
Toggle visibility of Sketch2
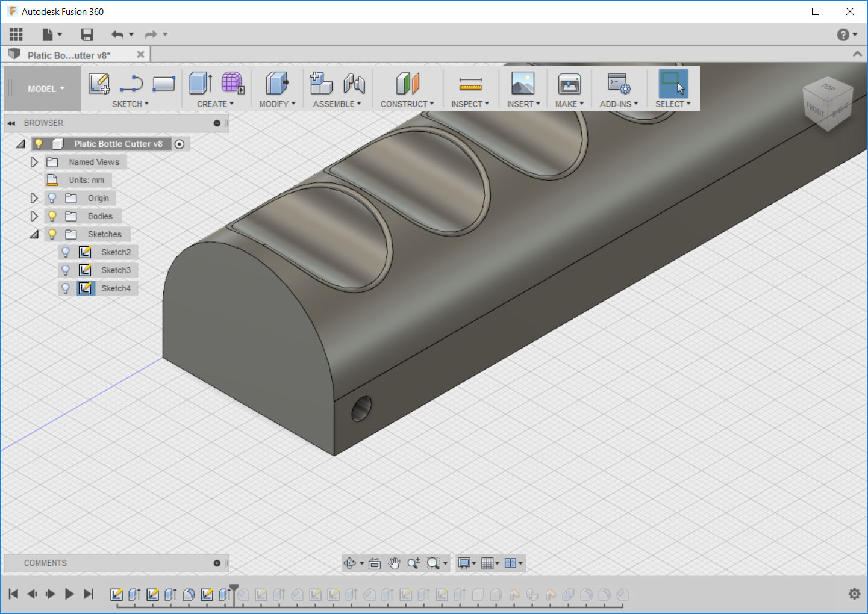coord(65,252)
